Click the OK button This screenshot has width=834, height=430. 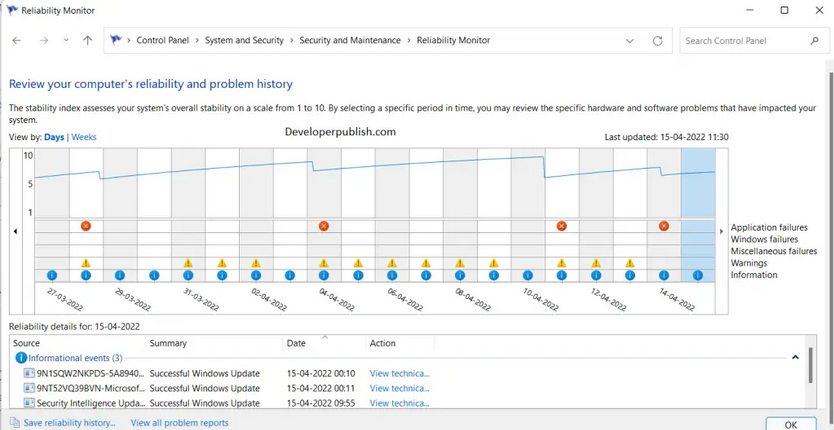[791, 424]
